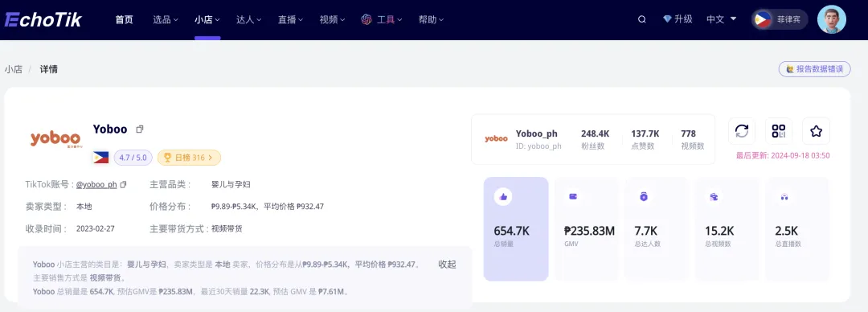Click the ChatGPT-style tools icon
Screen dimensions: 868x312
pos(366,19)
